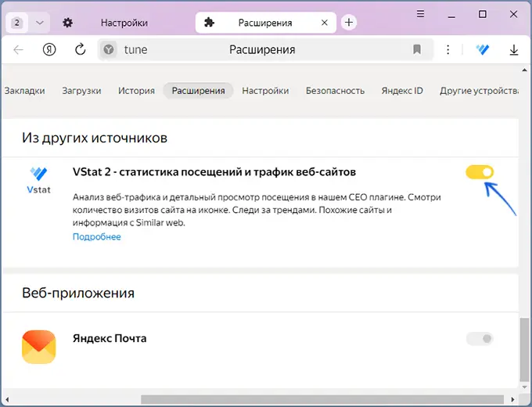Maximize the browser window
The height and width of the screenshot is (407, 532).
click(483, 14)
